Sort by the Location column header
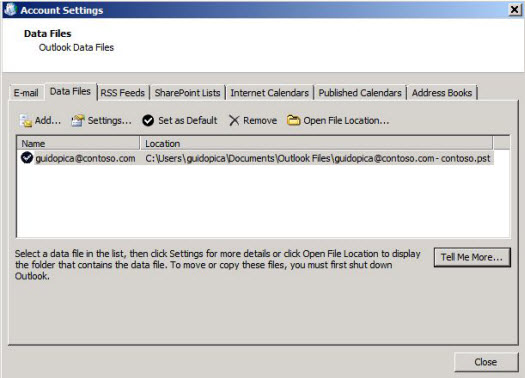 pos(316,143)
